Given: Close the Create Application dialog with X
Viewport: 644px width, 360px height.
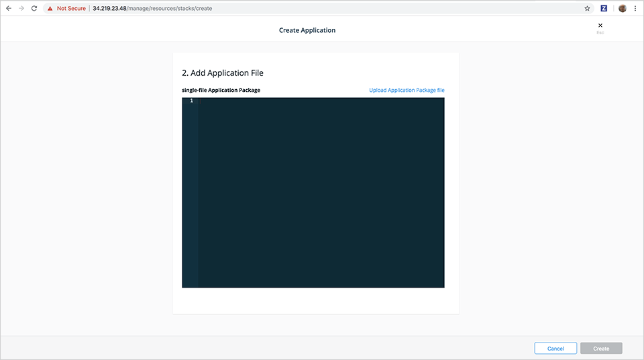Looking at the screenshot, I should point(600,25).
